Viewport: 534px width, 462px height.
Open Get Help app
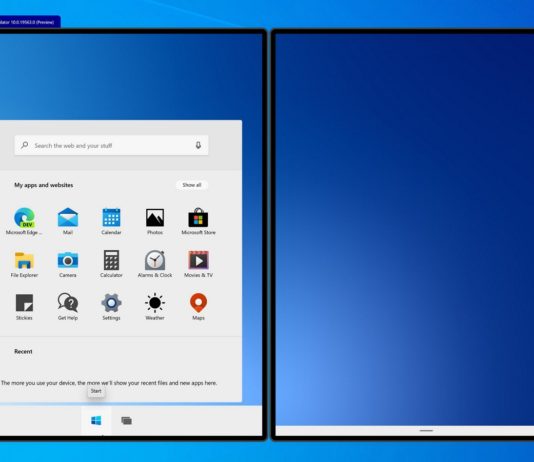pos(68,307)
